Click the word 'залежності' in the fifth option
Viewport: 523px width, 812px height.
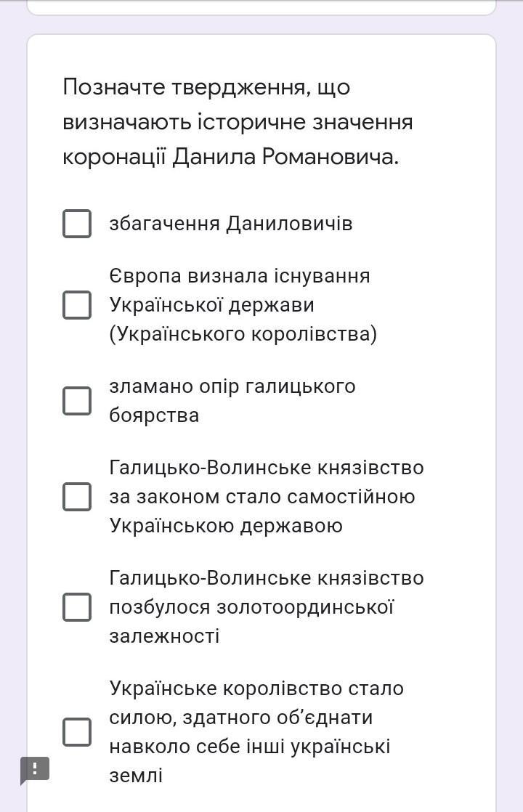[x=164, y=636]
